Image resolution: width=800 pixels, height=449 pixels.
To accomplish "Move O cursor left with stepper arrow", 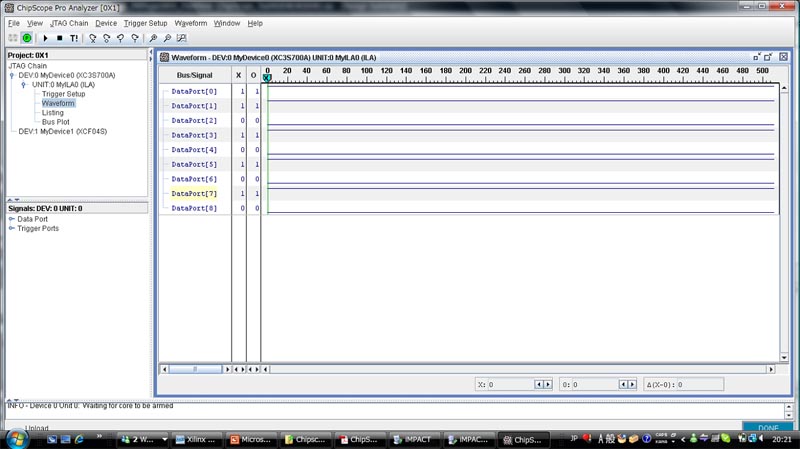I will (623, 385).
